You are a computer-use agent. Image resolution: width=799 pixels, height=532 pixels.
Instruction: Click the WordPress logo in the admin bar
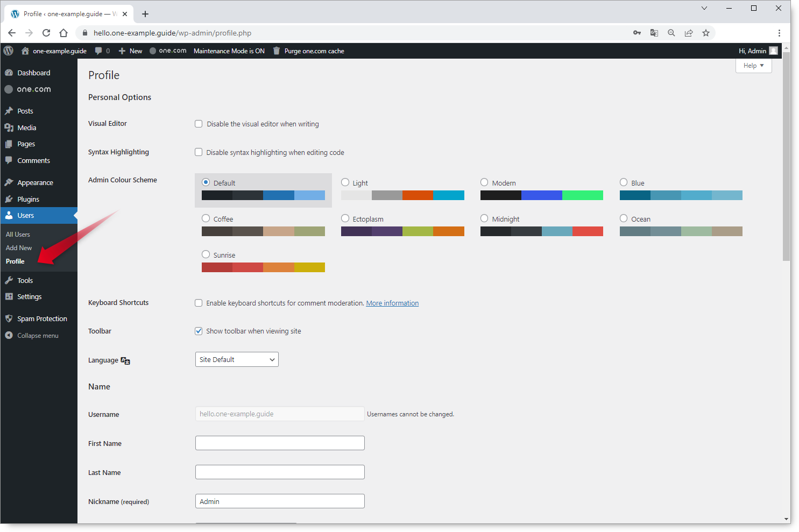pyautogui.click(x=8, y=51)
